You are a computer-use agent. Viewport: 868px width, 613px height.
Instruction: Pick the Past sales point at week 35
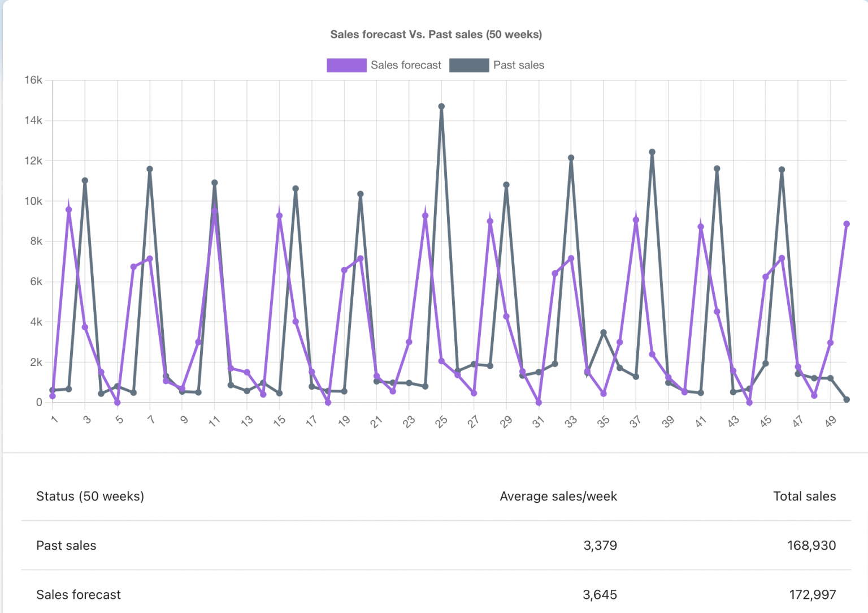604,333
